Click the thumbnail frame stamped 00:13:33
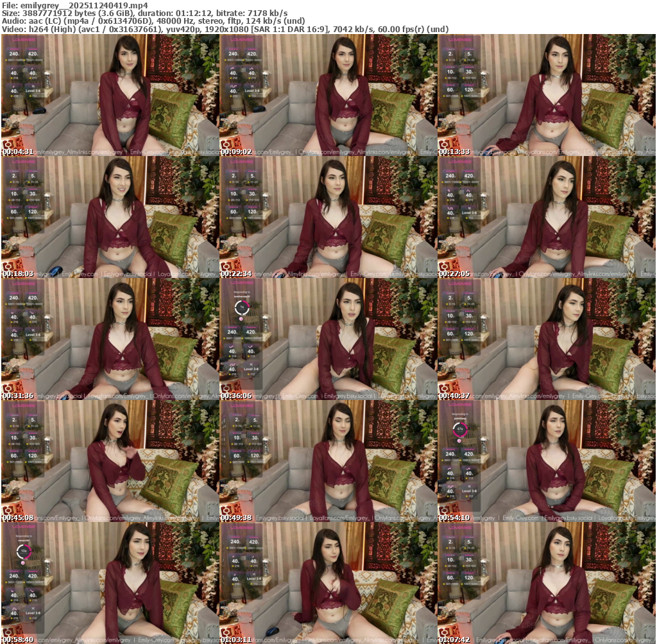The image size is (657, 644). pyautogui.click(x=547, y=95)
